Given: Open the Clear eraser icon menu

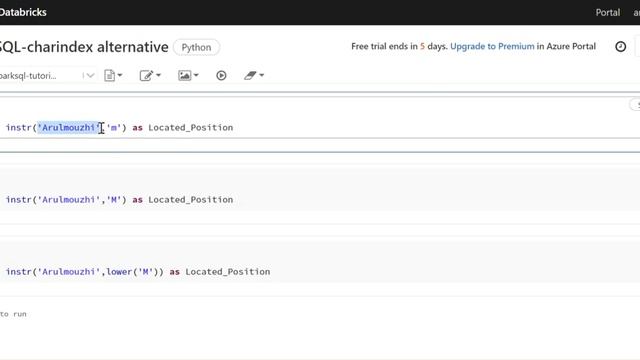Looking at the screenshot, I should [253, 76].
